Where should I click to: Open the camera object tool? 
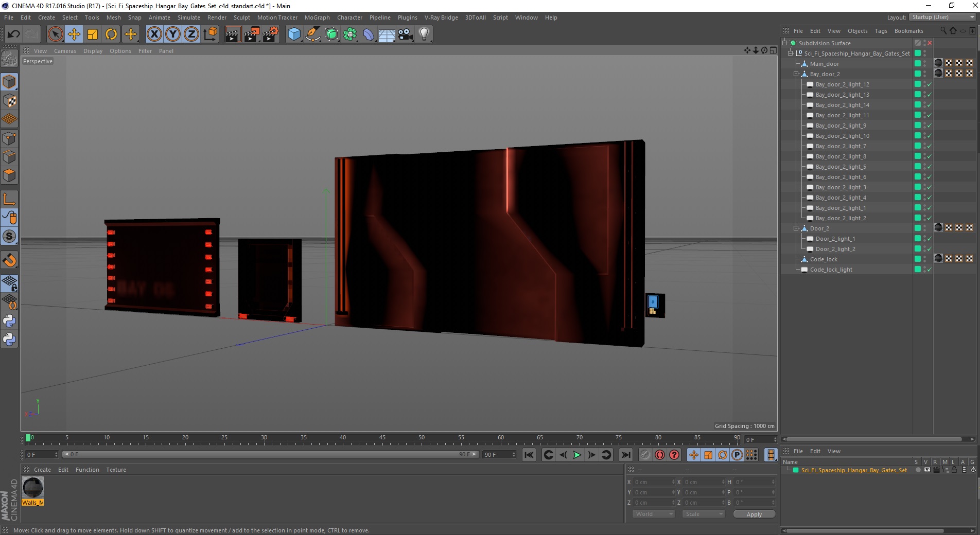(x=406, y=34)
